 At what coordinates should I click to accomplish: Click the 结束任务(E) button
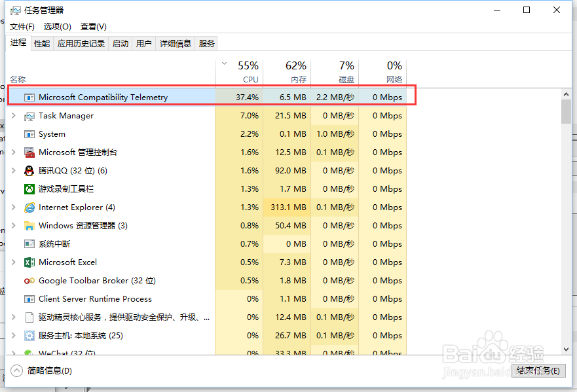538,370
